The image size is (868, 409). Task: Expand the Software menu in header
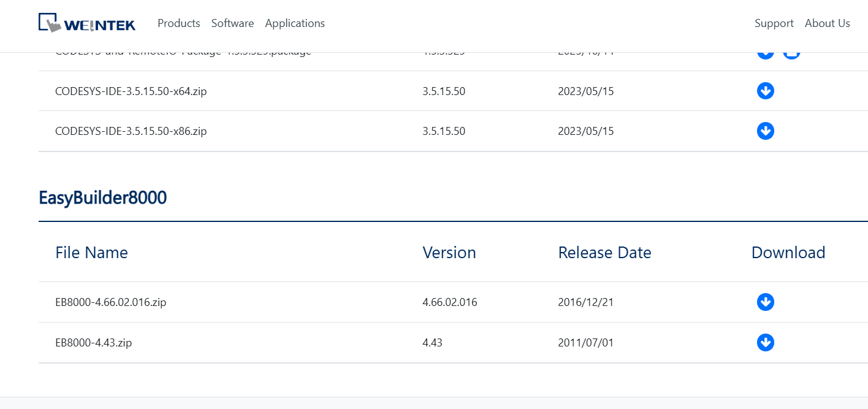point(232,23)
